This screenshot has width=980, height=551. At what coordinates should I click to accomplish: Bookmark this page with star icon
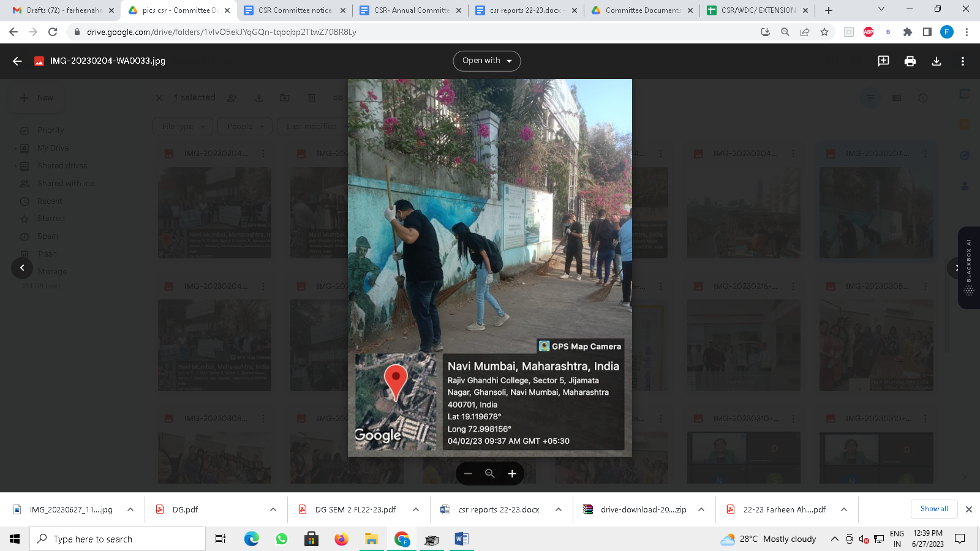(824, 32)
